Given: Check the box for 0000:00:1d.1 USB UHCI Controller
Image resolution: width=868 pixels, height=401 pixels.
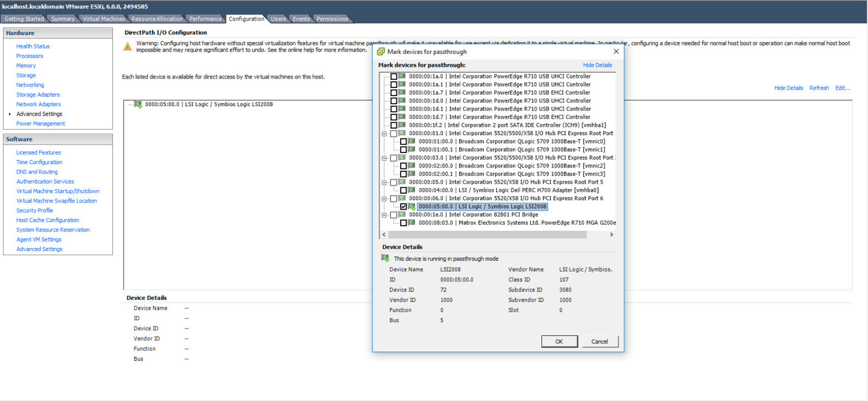Looking at the screenshot, I should tap(394, 109).
